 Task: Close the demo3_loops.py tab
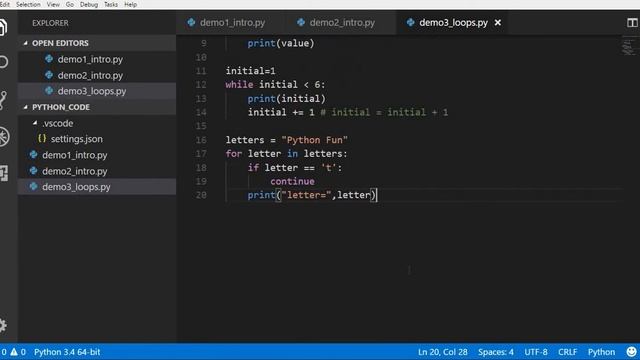point(498,23)
